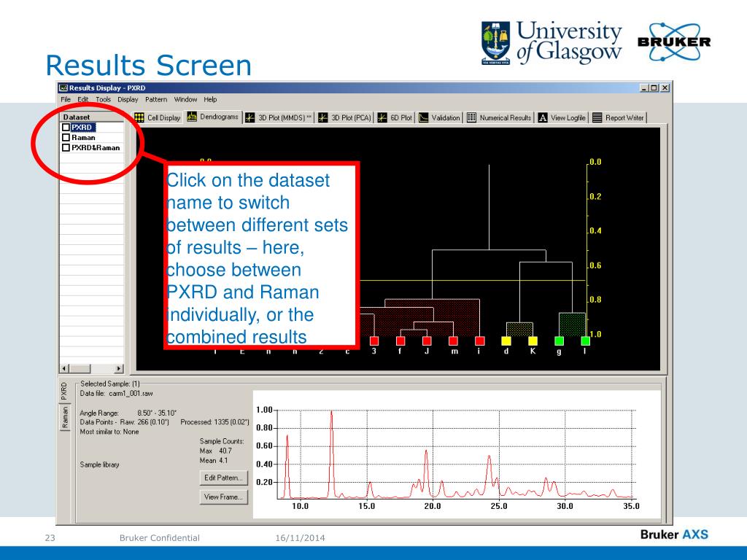Switch to the vertical Raman tab

[65, 417]
